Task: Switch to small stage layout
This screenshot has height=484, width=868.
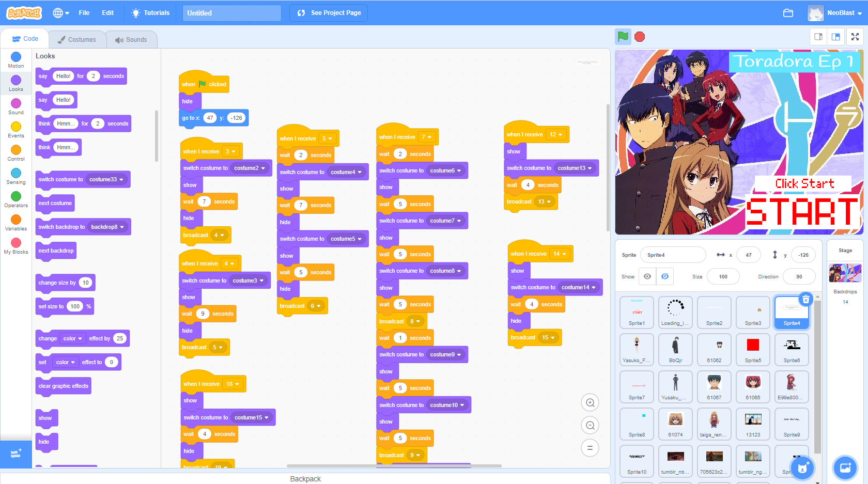Action: [x=818, y=37]
